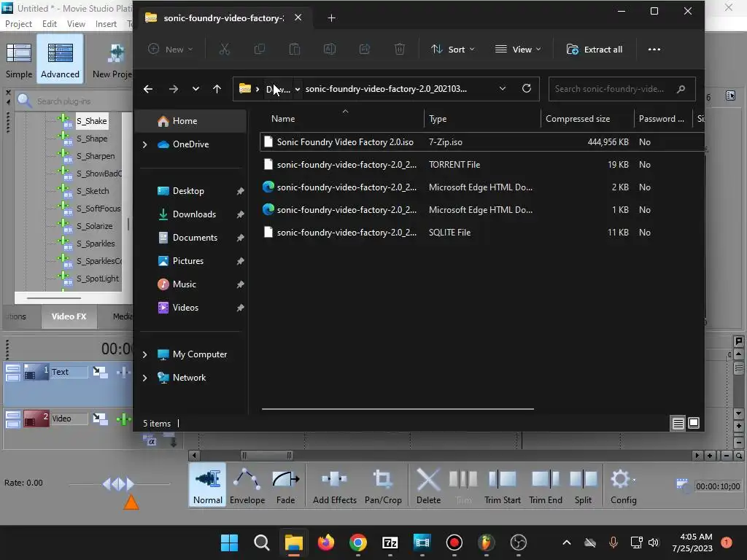Open the Sort dropdown
This screenshot has width=747, height=560.
tap(452, 49)
